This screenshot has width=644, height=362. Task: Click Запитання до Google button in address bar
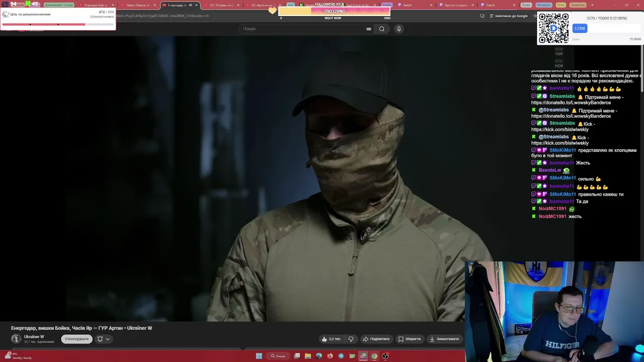tap(508, 16)
